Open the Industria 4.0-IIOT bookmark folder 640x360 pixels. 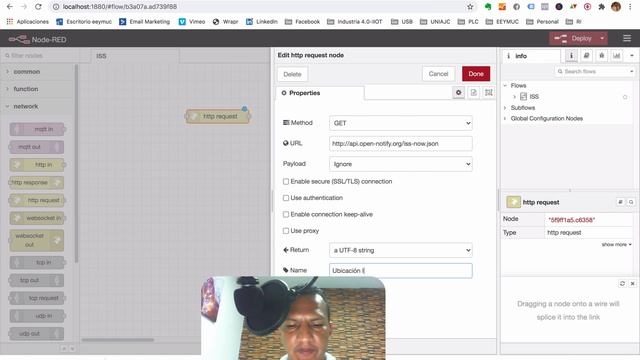(355, 22)
